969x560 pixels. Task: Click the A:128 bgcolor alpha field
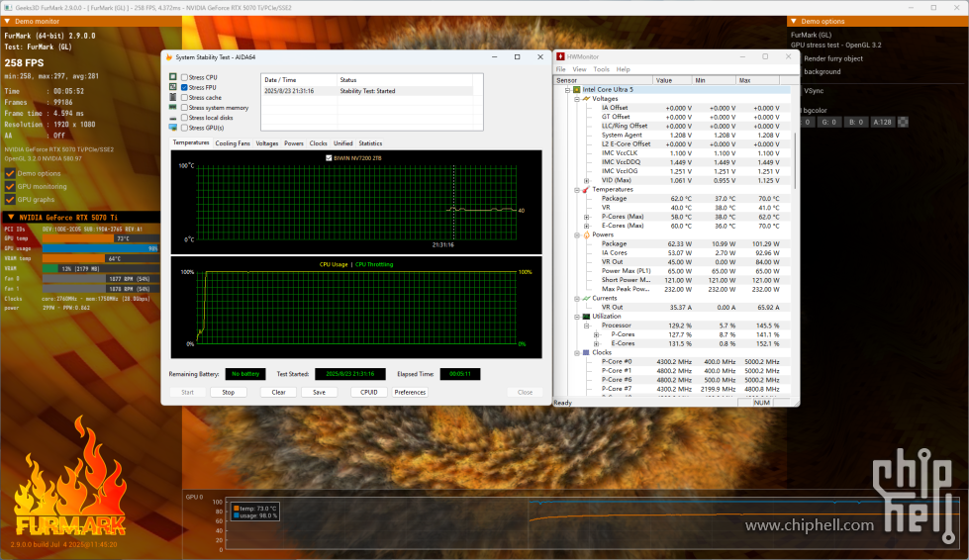pyautogui.click(x=883, y=122)
